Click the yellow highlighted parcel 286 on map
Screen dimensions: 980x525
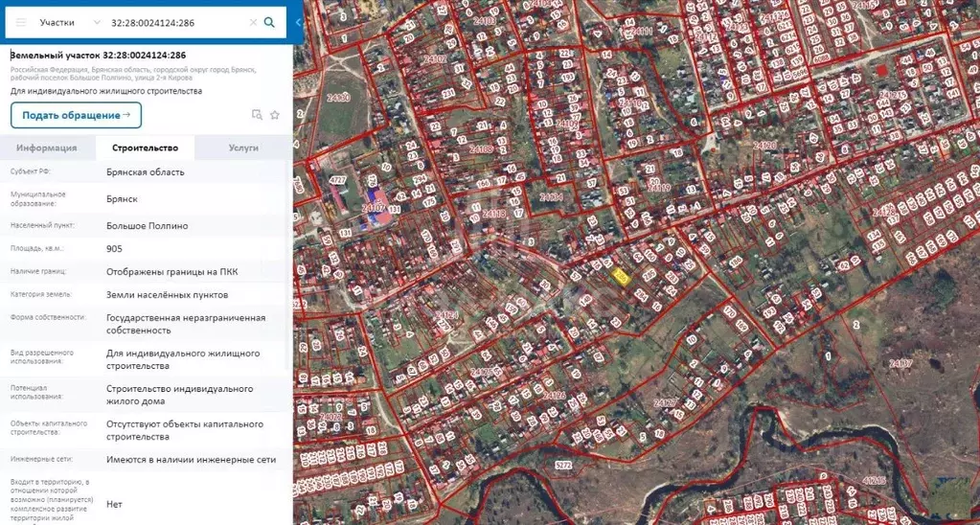[620, 277]
